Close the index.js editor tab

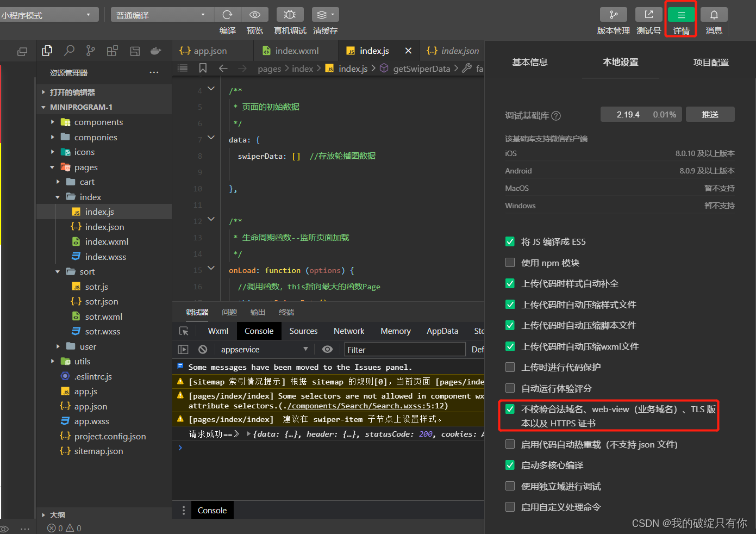tap(408, 51)
